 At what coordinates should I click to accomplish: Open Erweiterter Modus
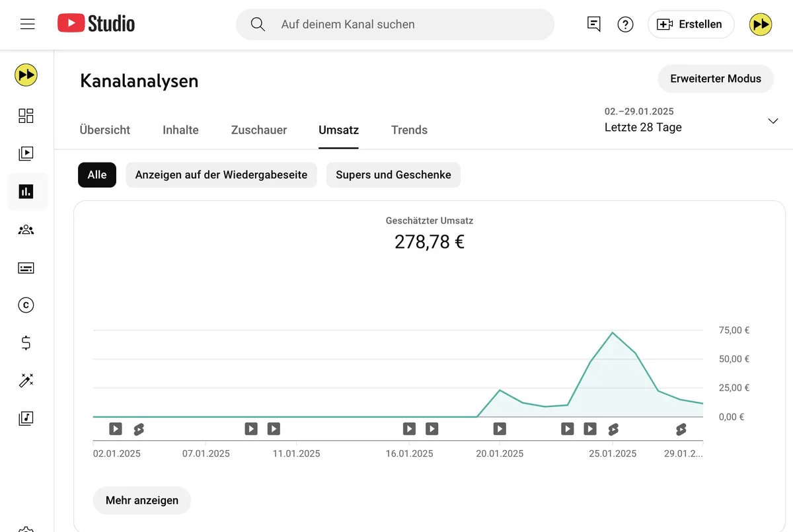click(x=716, y=79)
